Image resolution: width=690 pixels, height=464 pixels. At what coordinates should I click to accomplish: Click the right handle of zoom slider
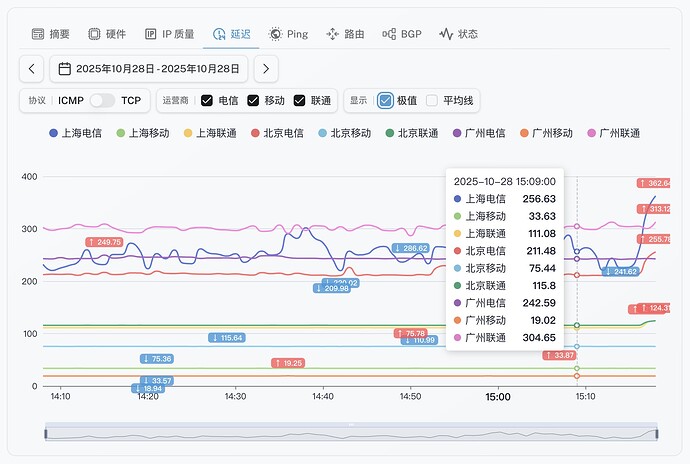tap(657, 432)
